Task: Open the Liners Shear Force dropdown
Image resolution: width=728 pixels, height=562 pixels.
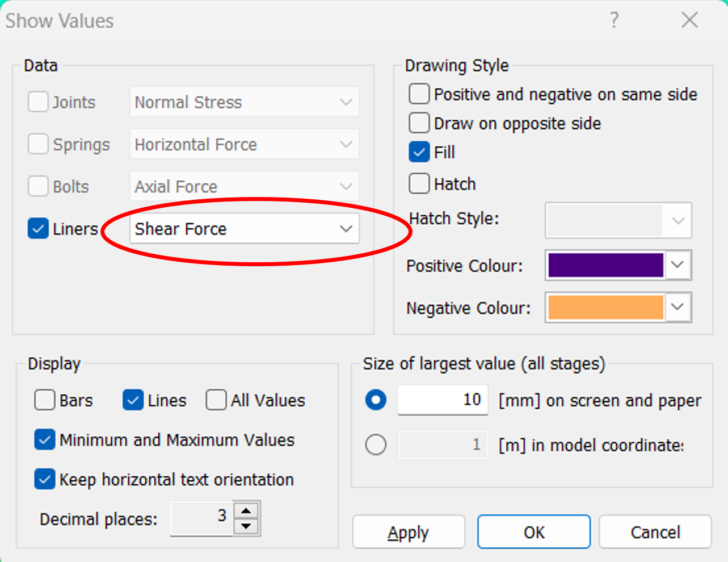Action: pos(245,229)
